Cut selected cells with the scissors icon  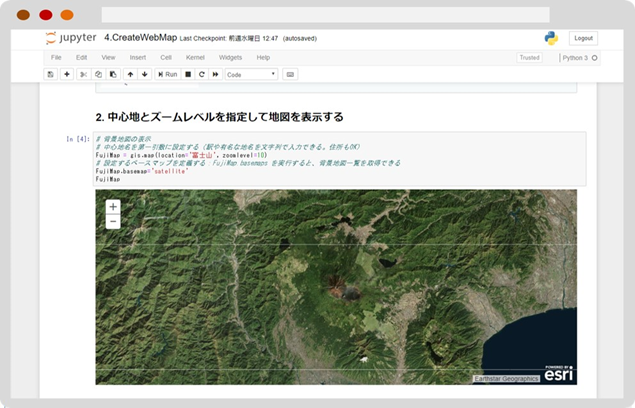click(x=83, y=75)
